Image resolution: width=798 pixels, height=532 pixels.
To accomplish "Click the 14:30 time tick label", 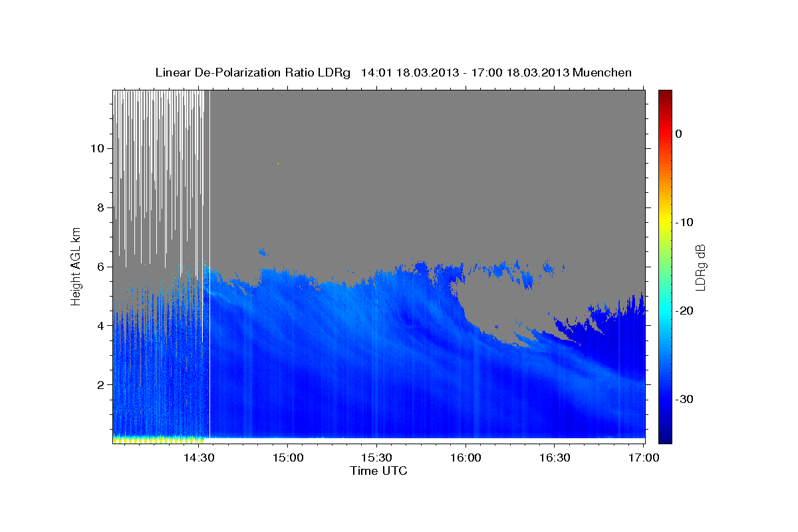I will point(199,458).
